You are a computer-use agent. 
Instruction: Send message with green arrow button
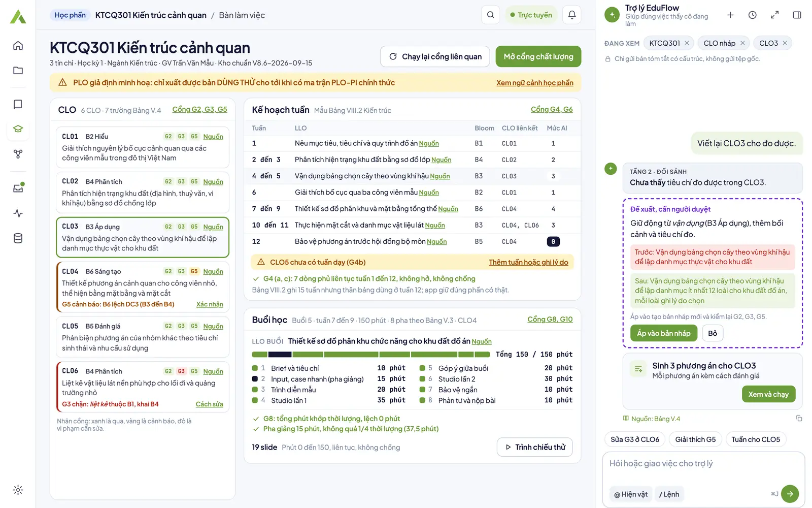tap(790, 494)
